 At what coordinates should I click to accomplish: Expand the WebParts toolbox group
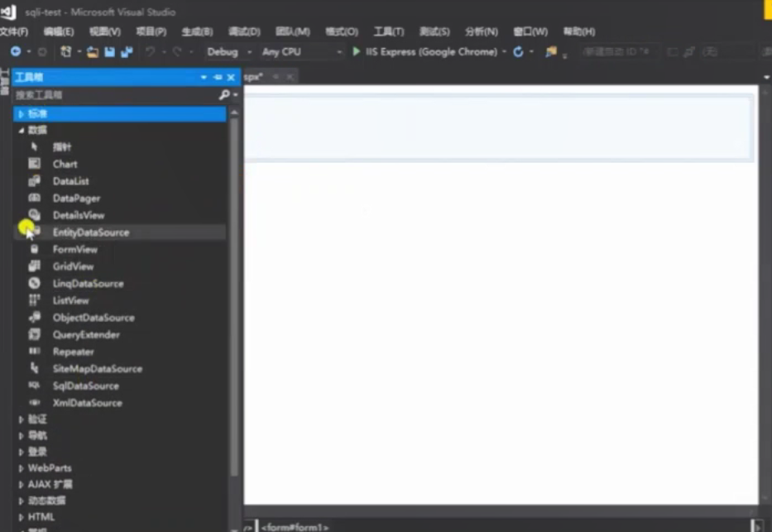pos(21,468)
